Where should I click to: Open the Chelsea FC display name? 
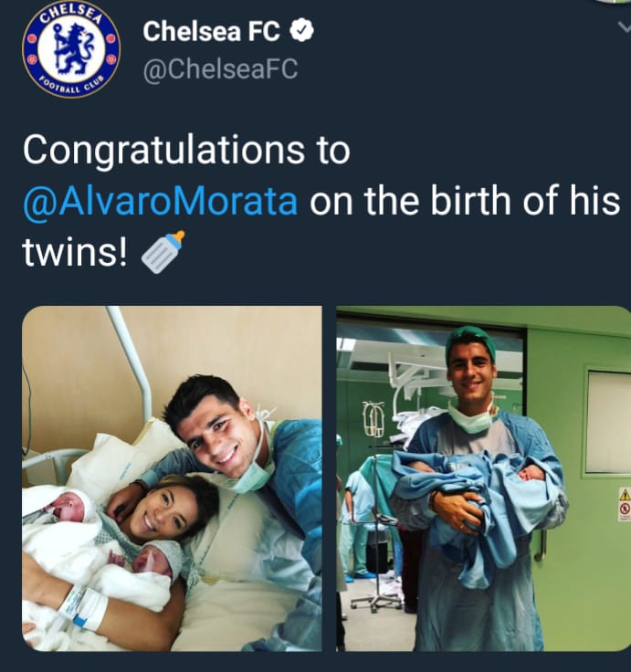coord(211,31)
